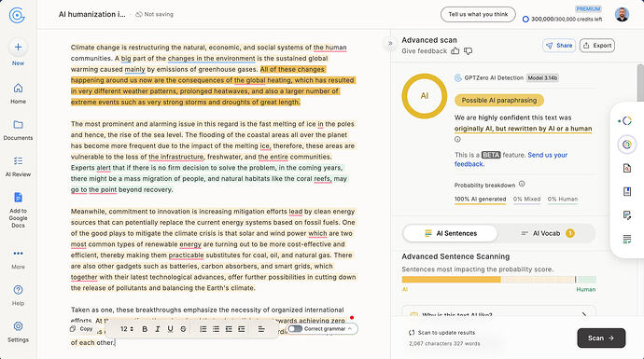Image resolution: width=644 pixels, height=359 pixels.
Task: Click the results panel vertical scrollbar
Action: click(640, 83)
